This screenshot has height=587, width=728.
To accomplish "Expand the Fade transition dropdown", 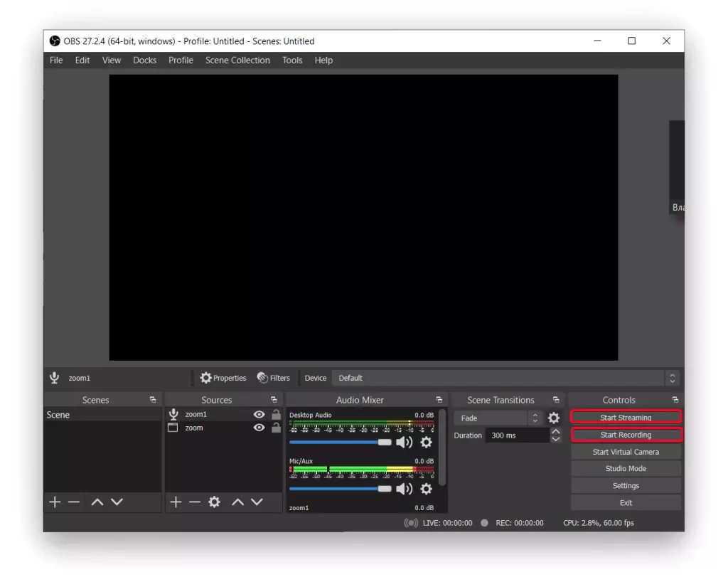I will (x=498, y=418).
